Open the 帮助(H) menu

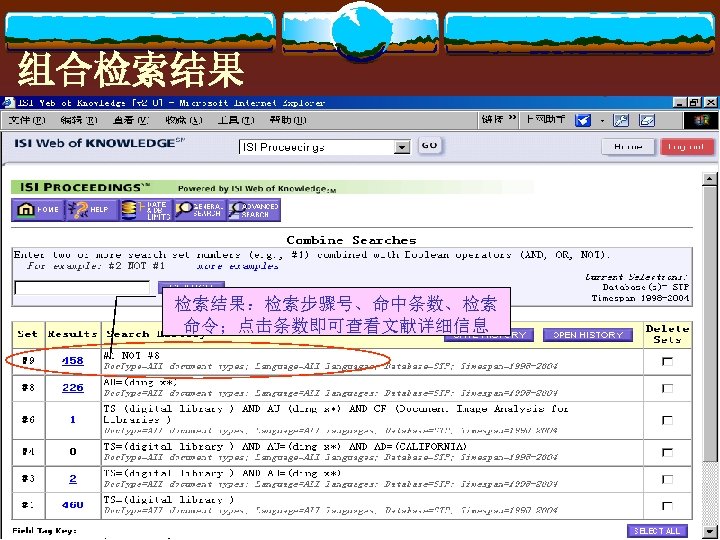288,120
